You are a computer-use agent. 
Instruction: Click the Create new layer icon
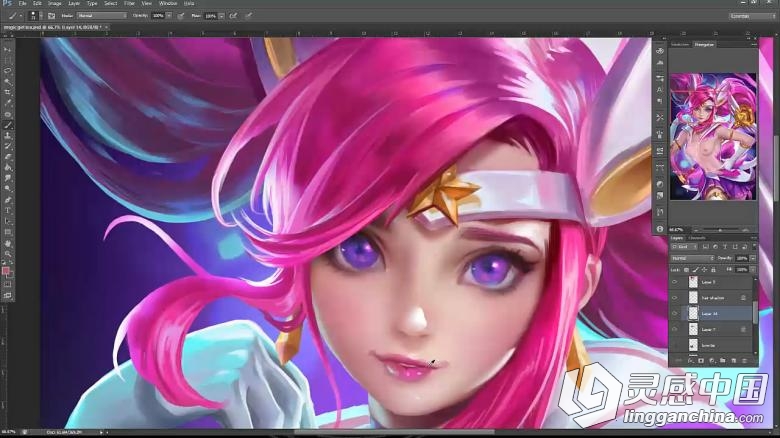pyautogui.click(x=734, y=360)
